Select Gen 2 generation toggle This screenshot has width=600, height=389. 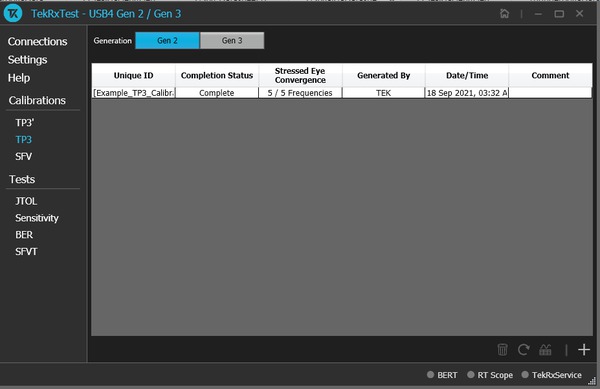(167, 41)
